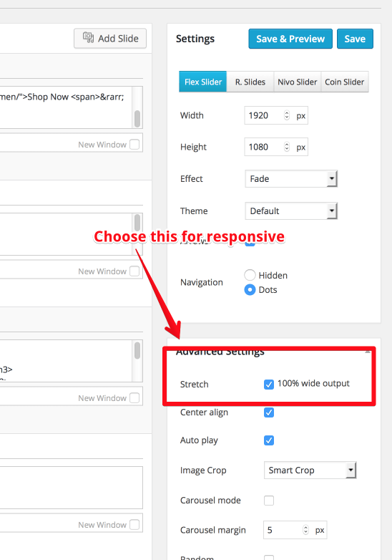Open the Effect dropdown showing Fade
The height and width of the screenshot is (560, 392).
[x=291, y=178]
